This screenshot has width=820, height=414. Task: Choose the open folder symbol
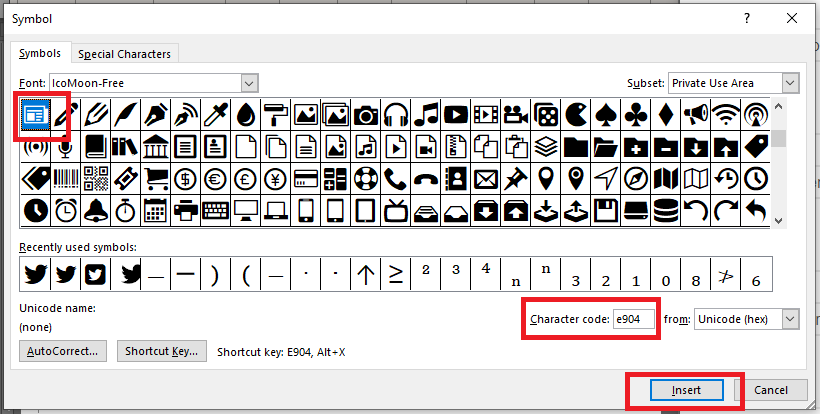[606, 147]
